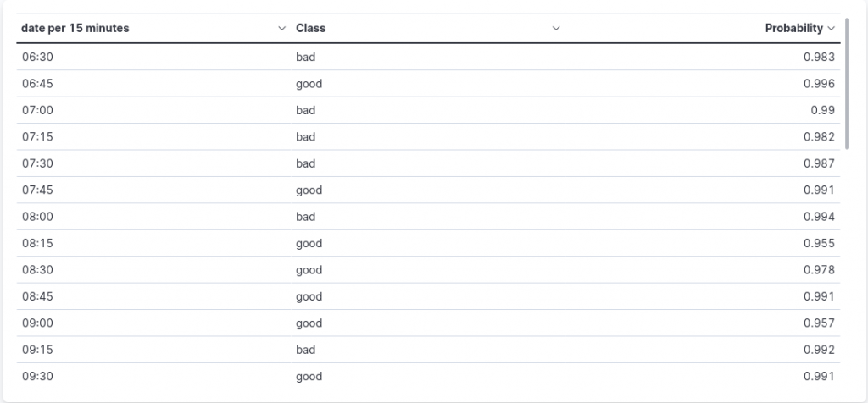Select the 0.991 probability cell at 07:45
The image size is (868, 403).
click(703, 190)
